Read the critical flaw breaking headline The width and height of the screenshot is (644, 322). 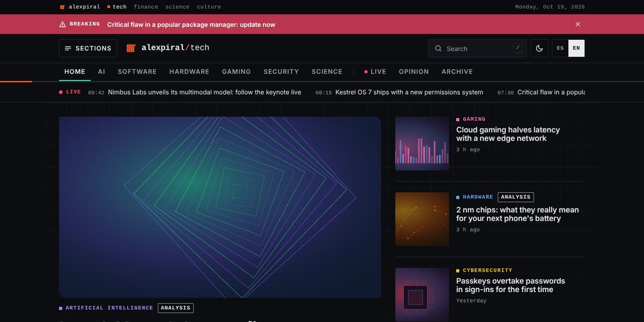pyautogui.click(x=191, y=25)
